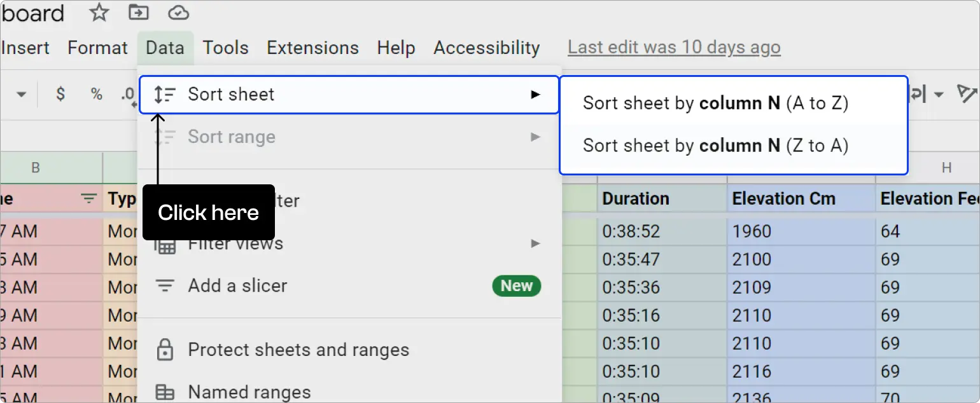This screenshot has height=403, width=980.
Task: Open the move-to-folder icon
Action: tap(138, 12)
